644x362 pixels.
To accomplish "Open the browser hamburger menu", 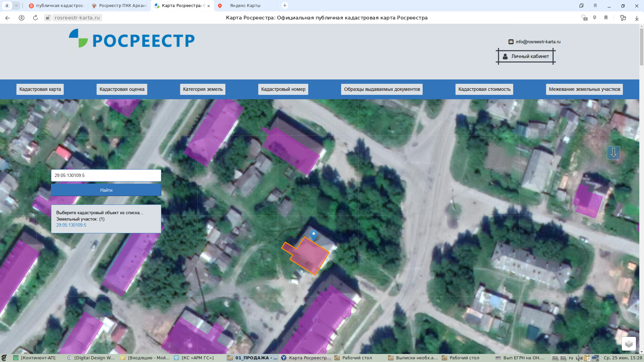I will pos(595,5).
